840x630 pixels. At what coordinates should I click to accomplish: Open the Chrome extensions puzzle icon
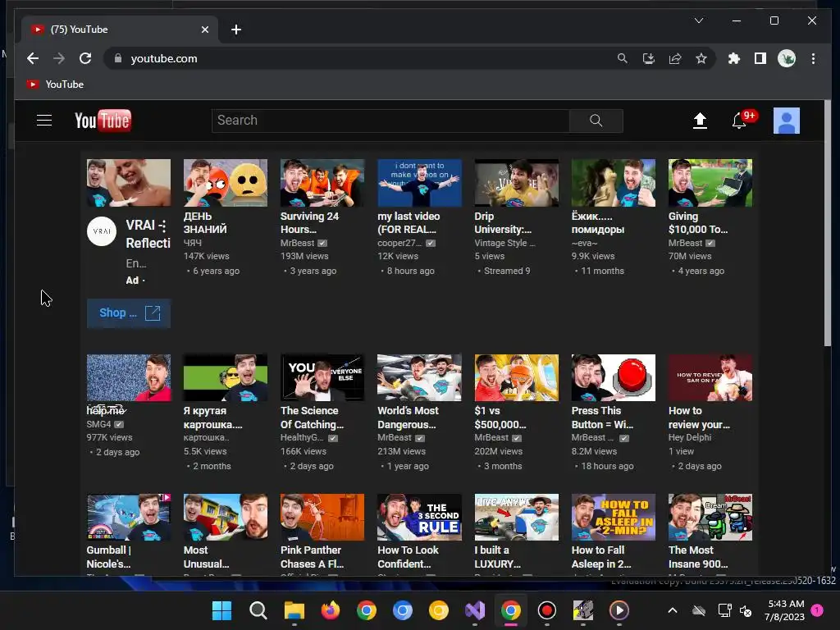coord(734,58)
